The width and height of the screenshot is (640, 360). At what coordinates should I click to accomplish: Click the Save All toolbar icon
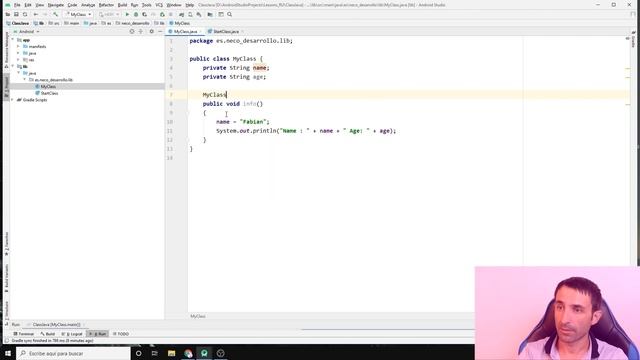point(16,14)
